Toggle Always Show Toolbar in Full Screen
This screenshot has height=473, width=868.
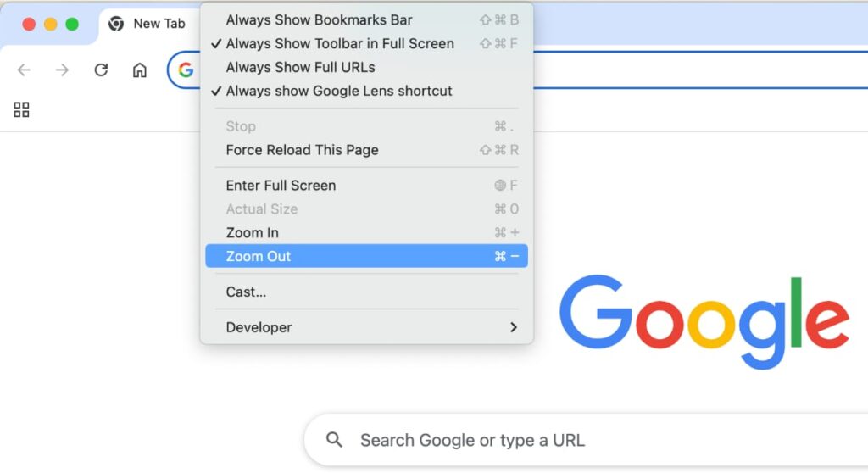(340, 43)
